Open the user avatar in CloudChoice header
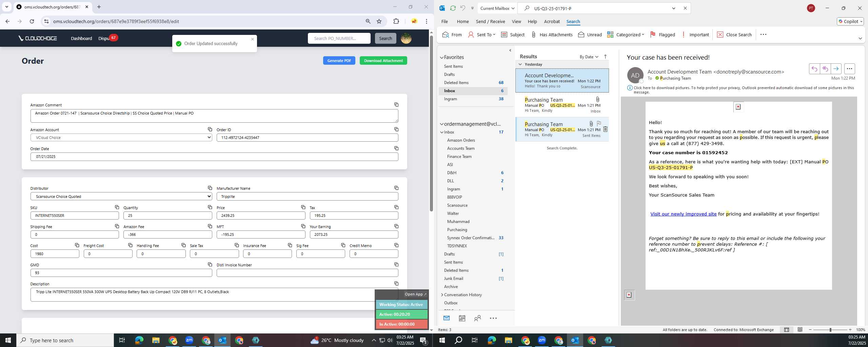Viewport: 868px width, 347px height. click(x=406, y=38)
